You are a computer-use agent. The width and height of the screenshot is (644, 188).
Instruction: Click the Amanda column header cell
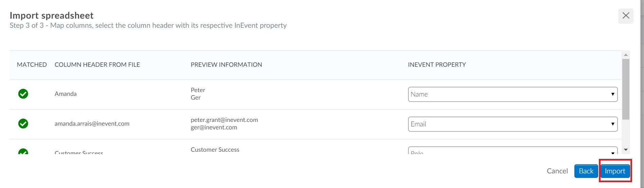[x=66, y=94]
